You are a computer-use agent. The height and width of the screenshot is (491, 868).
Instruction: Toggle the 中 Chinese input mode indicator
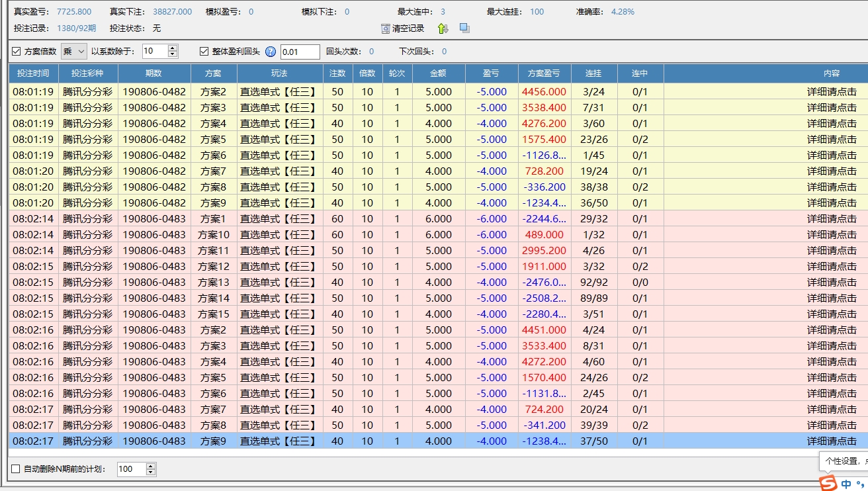click(846, 484)
